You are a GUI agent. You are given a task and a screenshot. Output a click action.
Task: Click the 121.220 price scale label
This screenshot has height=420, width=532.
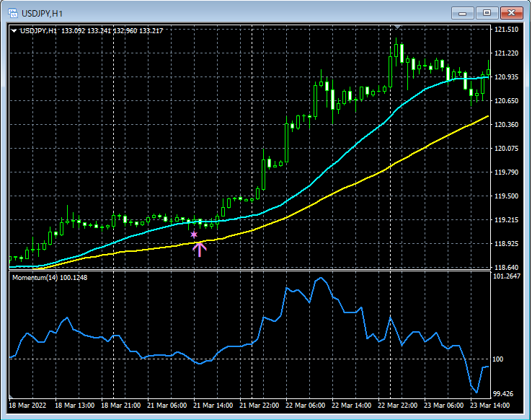507,53
